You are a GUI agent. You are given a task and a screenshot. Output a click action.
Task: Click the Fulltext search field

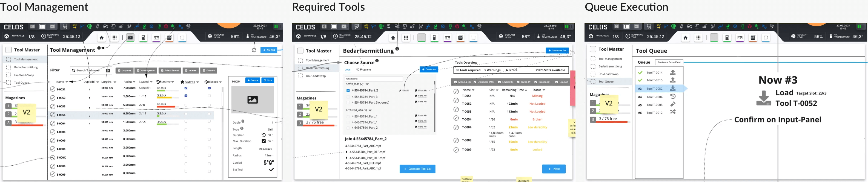tap(374, 79)
